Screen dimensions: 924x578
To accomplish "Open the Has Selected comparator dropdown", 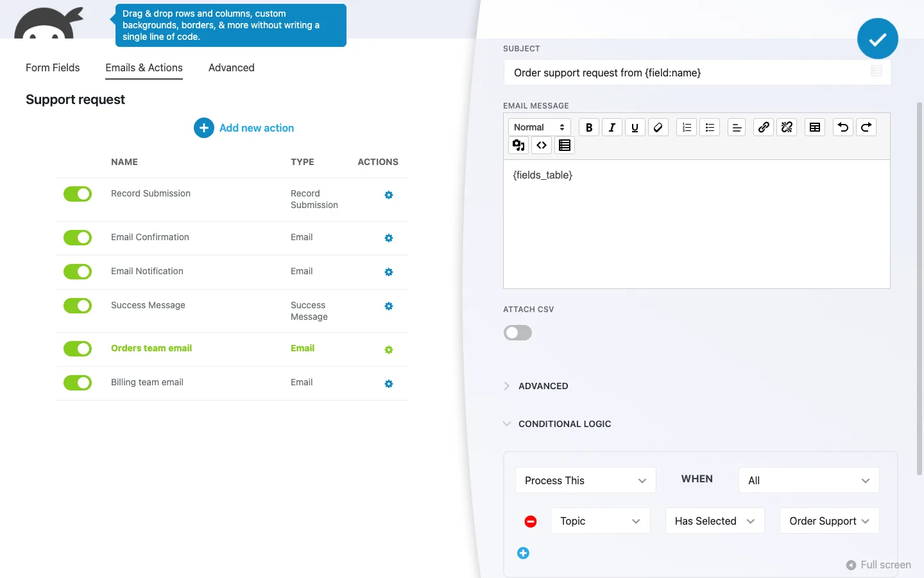I will [715, 521].
